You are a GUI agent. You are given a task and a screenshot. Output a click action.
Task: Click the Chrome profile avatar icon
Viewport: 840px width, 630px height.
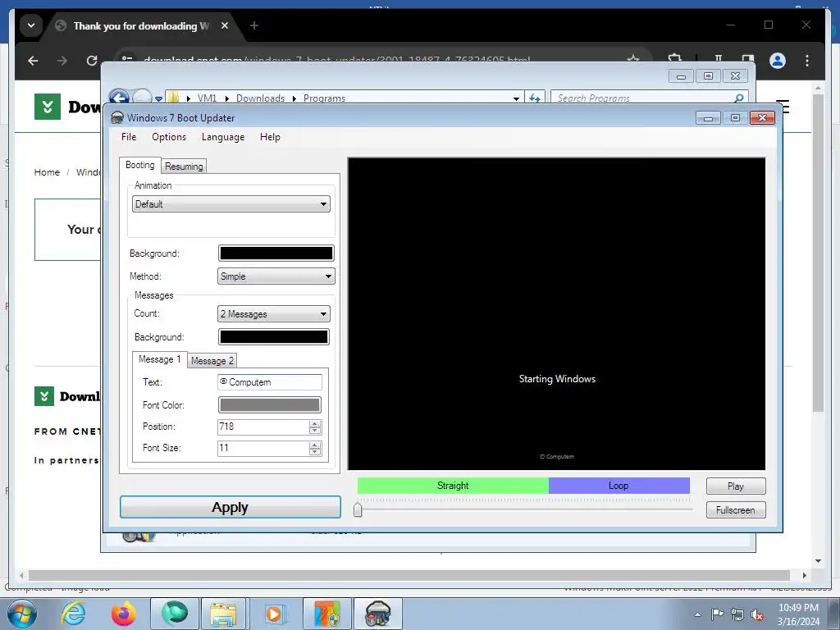(778, 61)
